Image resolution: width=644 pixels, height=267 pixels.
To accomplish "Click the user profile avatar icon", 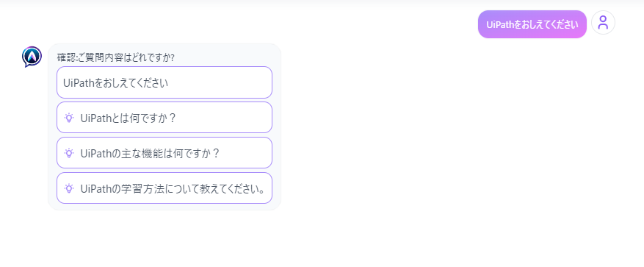I will click(603, 22).
